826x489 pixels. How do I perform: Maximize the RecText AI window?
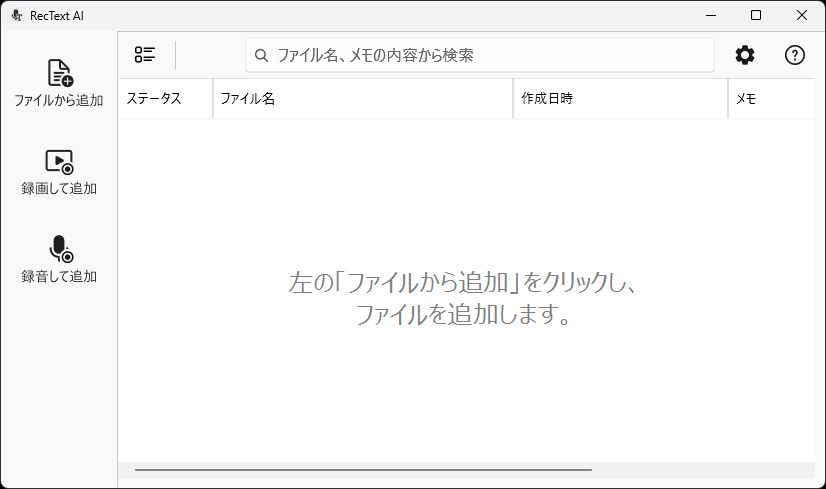coord(756,15)
